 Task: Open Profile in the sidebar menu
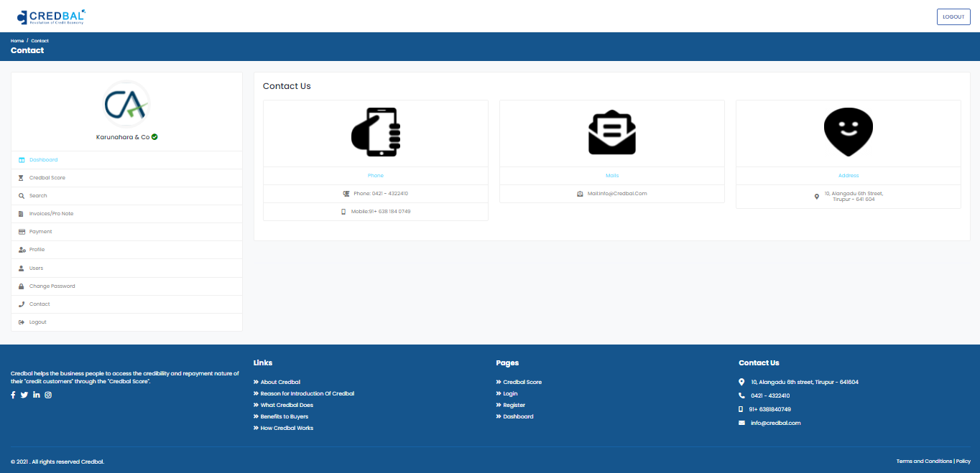tap(126, 250)
